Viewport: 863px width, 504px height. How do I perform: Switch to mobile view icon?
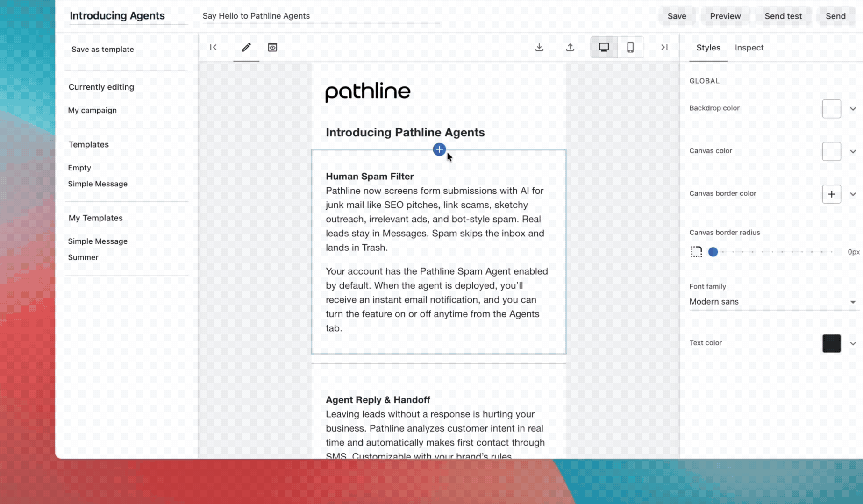point(630,47)
